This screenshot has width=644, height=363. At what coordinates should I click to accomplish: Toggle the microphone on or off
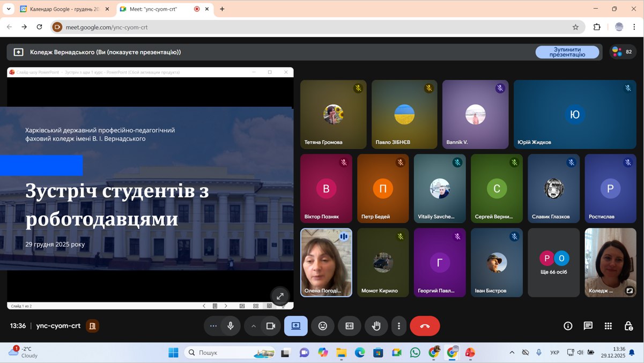(x=231, y=326)
